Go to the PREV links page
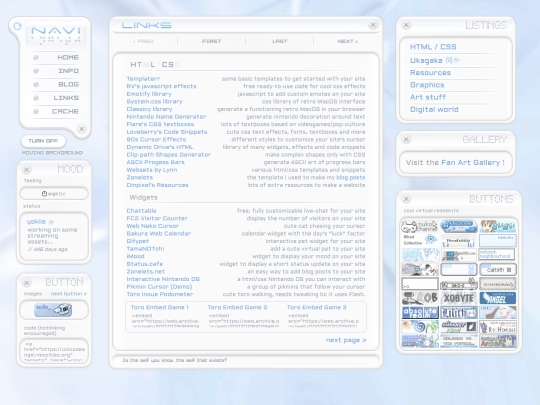The width and height of the screenshot is (540, 405). [x=143, y=41]
